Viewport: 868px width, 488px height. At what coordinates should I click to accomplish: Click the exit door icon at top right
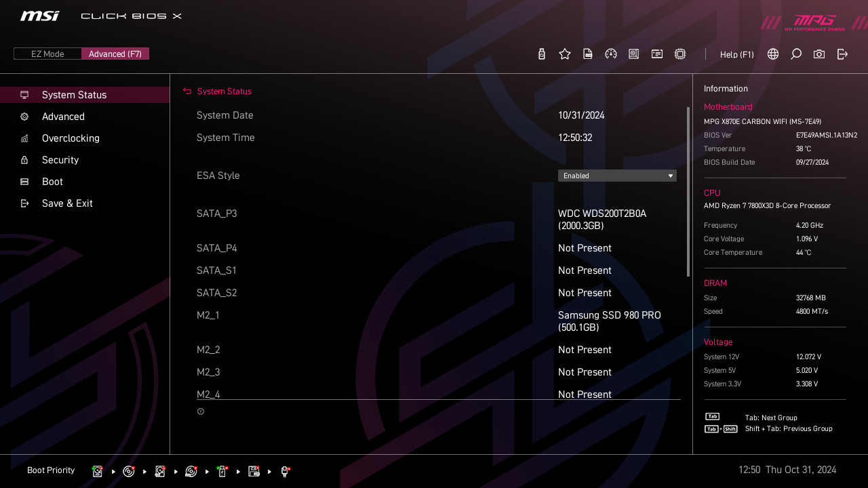tap(842, 54)
